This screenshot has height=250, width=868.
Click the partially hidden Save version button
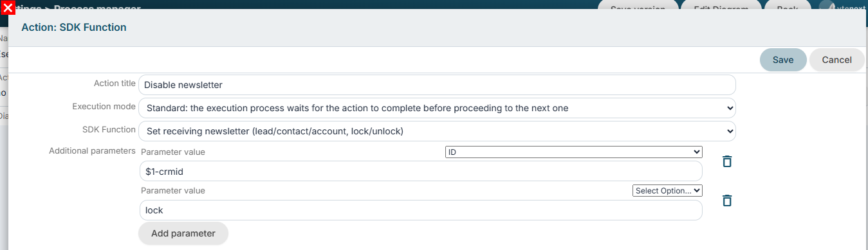[638, 5]
